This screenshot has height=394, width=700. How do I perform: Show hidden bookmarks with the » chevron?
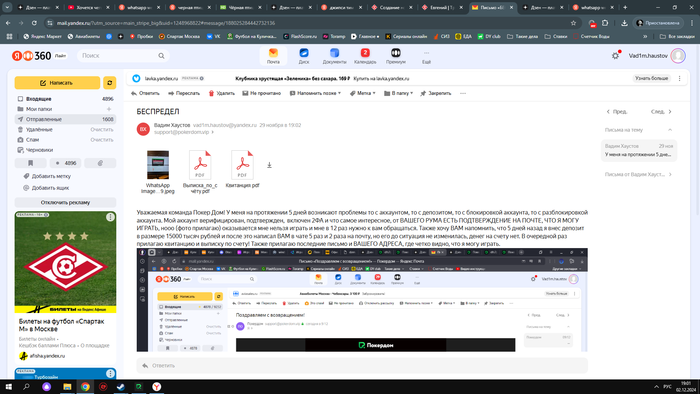click(645, 36)
